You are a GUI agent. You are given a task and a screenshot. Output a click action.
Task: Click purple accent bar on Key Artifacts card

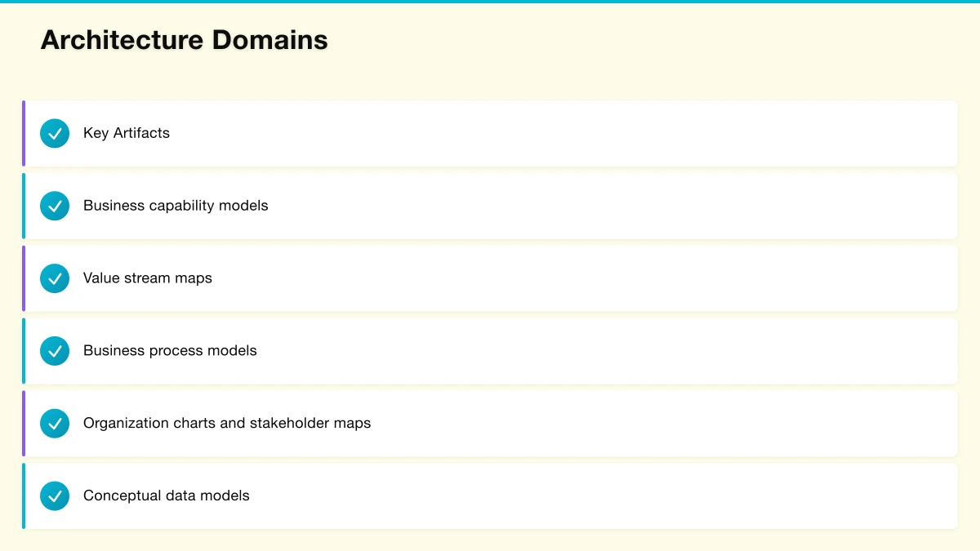click(24, 133)
